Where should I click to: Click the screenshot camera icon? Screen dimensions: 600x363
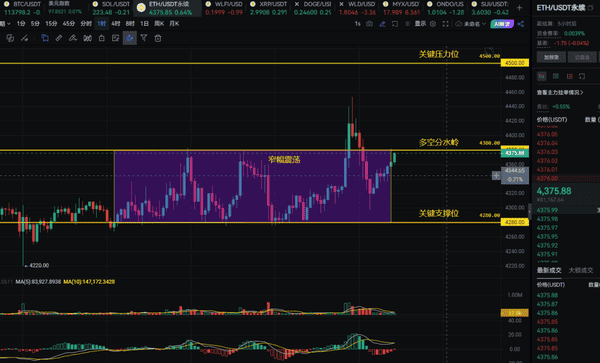pyautogui.click(x=369, y=24)
